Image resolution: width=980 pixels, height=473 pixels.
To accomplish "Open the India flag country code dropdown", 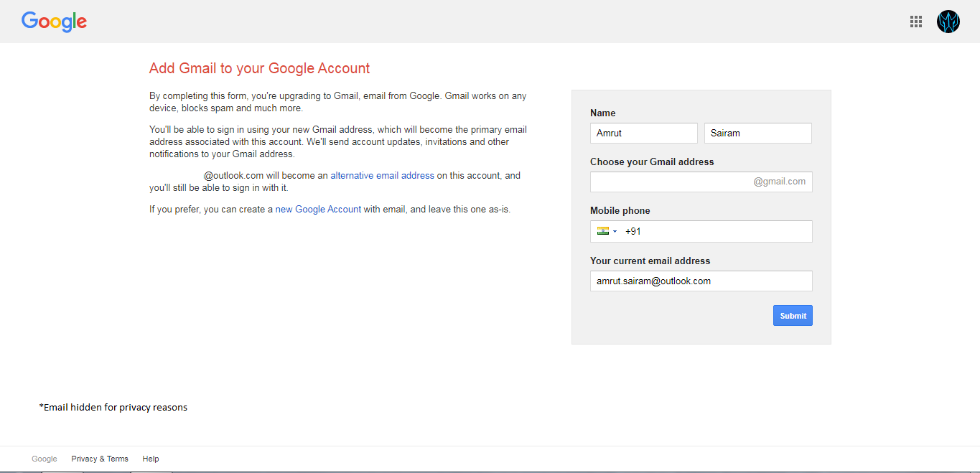I will tap(607, 231).
